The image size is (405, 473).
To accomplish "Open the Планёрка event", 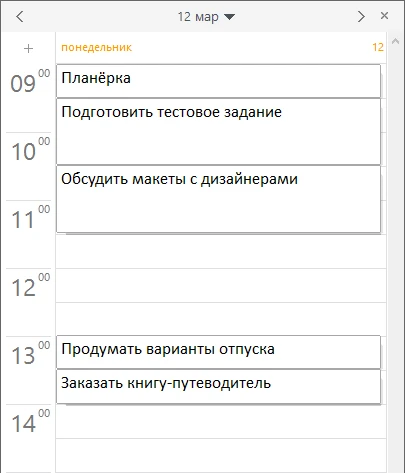I will pyautogui.click(x=218, y=81).
